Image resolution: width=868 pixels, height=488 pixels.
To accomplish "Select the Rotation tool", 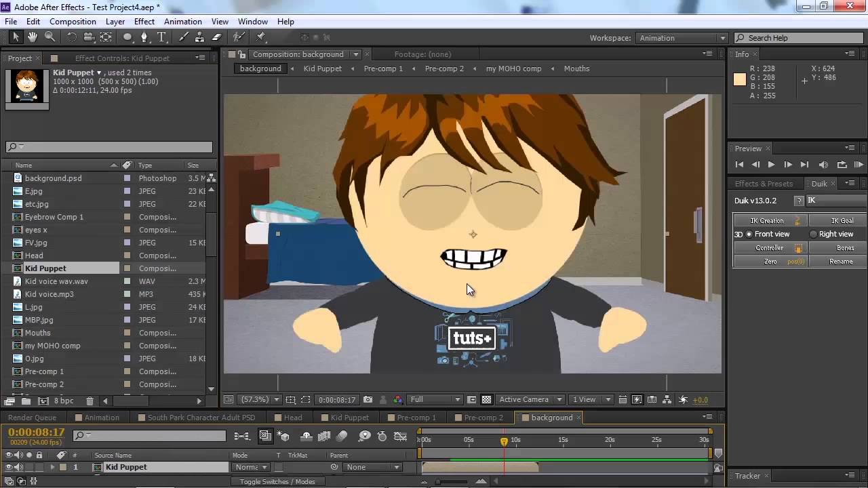I will coord(72,37).
